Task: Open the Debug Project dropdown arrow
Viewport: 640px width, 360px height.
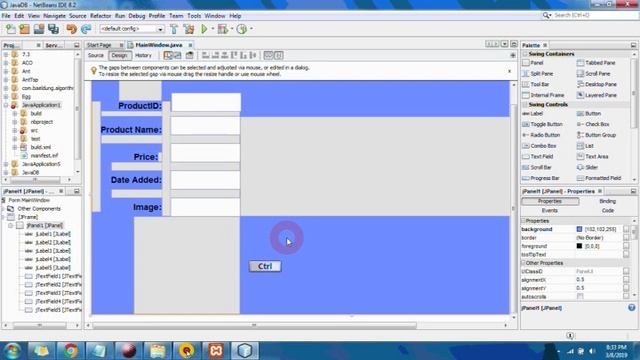Action: (x=232, y=29)
